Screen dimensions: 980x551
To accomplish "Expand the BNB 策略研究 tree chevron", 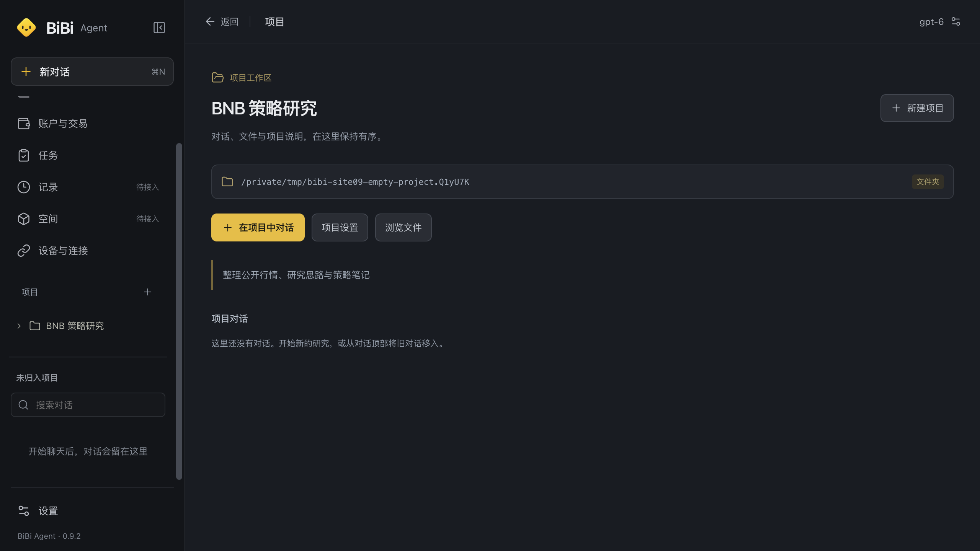I will coord(19,326).
